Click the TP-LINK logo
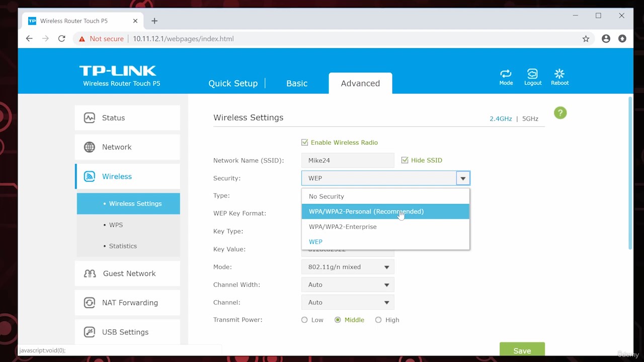This screenshot has width=644, height=362. coord(118,70)
